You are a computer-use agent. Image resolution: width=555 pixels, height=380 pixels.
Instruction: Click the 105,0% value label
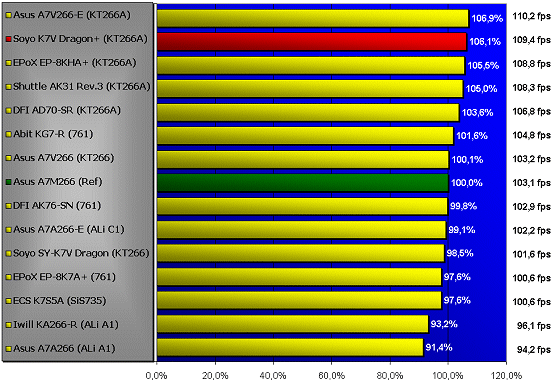pos(481,88)
